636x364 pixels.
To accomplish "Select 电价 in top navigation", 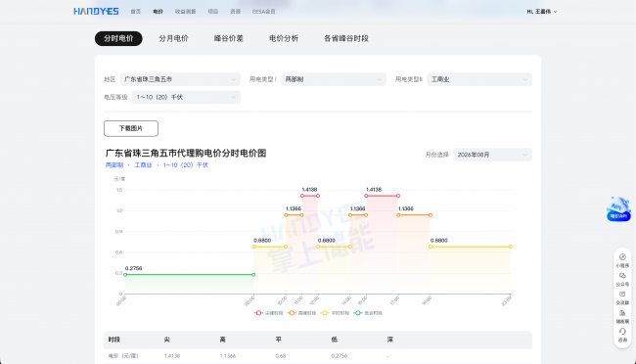I will (158, 12).
